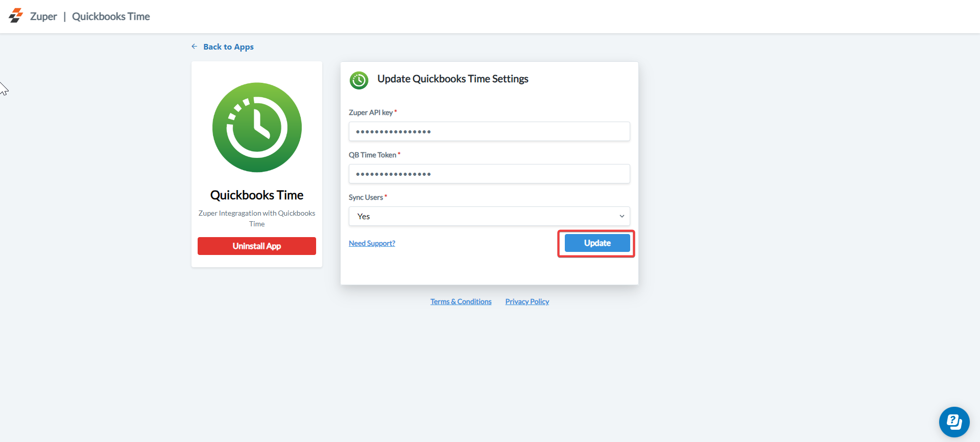Focus the QB Time Token field

pyautogui.click(x=489, y=174)
